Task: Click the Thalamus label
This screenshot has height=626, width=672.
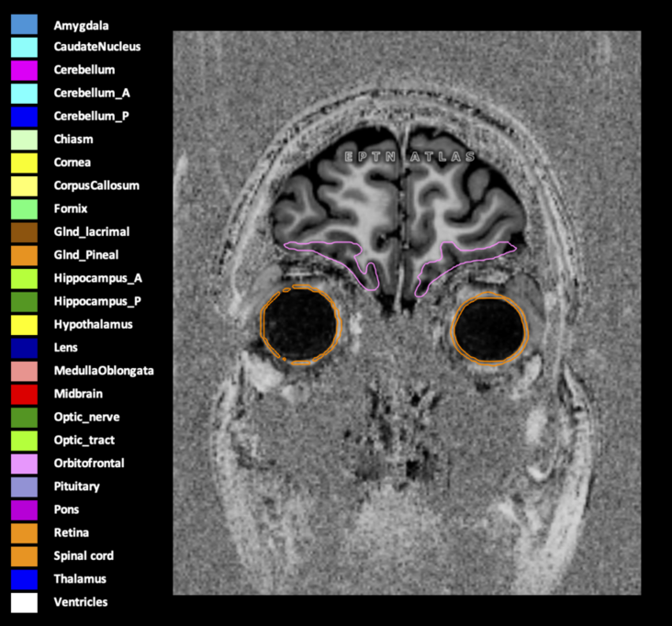Action: click(x=80, y=579)
